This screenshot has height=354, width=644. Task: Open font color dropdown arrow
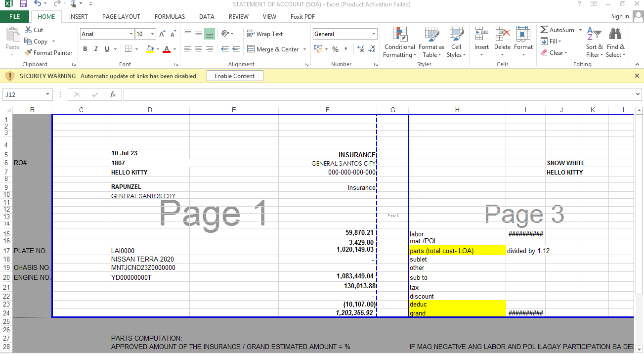[x=175, y=49]
